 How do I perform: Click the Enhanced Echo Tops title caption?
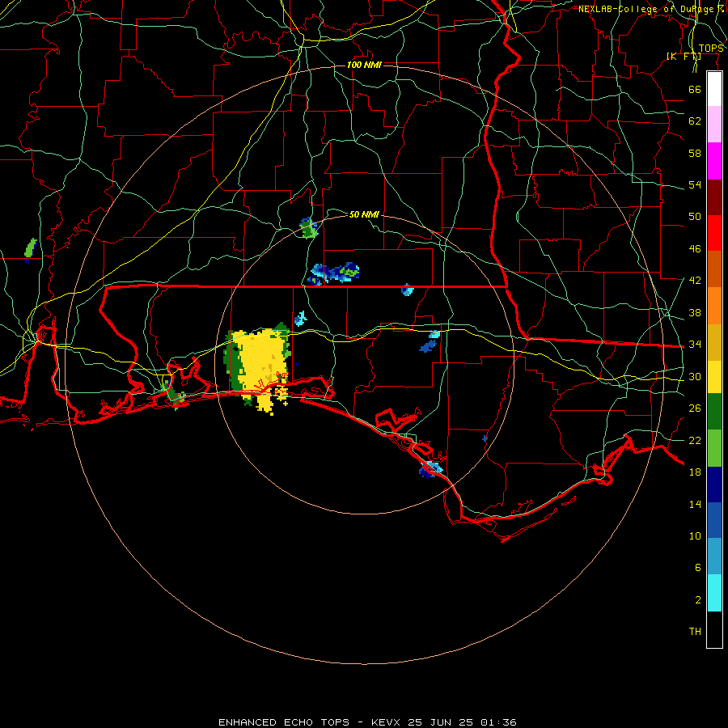click(x=368, y=722)
